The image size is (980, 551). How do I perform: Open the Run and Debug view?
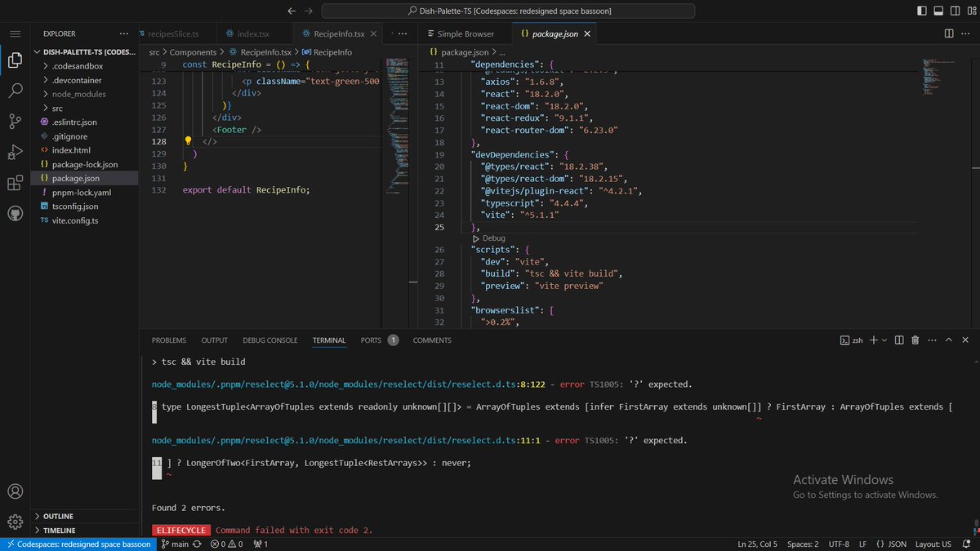tap(15, 152)
